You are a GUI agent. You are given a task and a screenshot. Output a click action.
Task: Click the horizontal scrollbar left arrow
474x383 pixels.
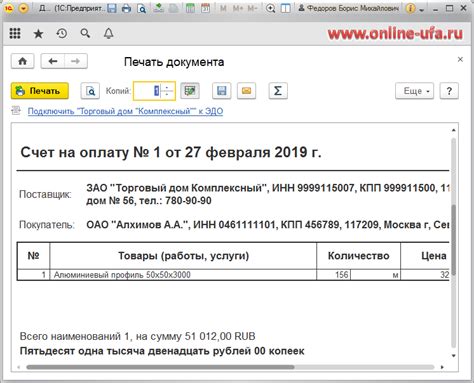coord(19,367)
